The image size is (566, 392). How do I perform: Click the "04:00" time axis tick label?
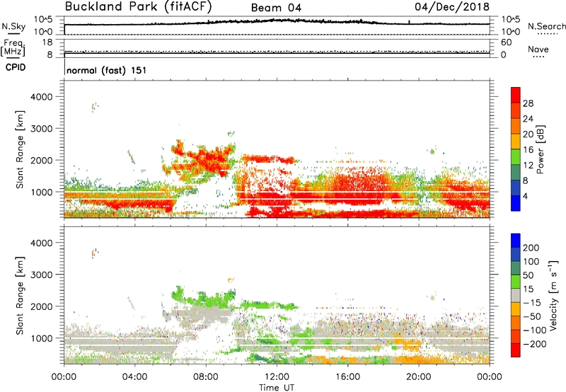pyautogui.click(x=134, y=377)
